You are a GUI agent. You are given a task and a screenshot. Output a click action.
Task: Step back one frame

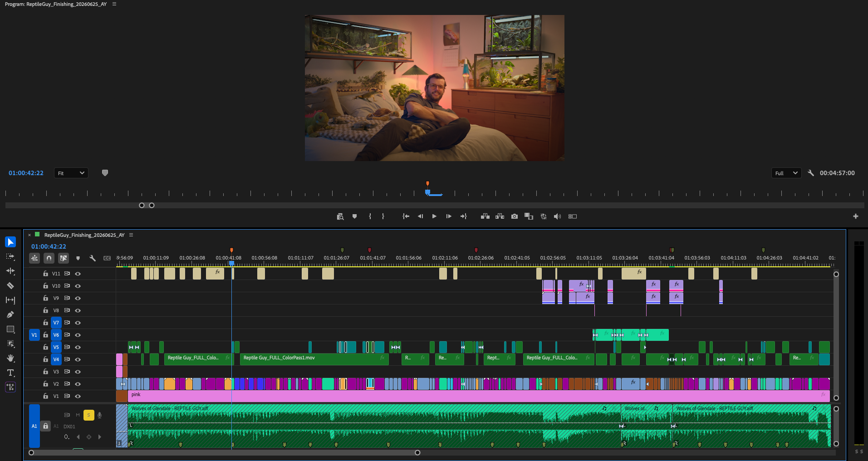tap(420, 216)
